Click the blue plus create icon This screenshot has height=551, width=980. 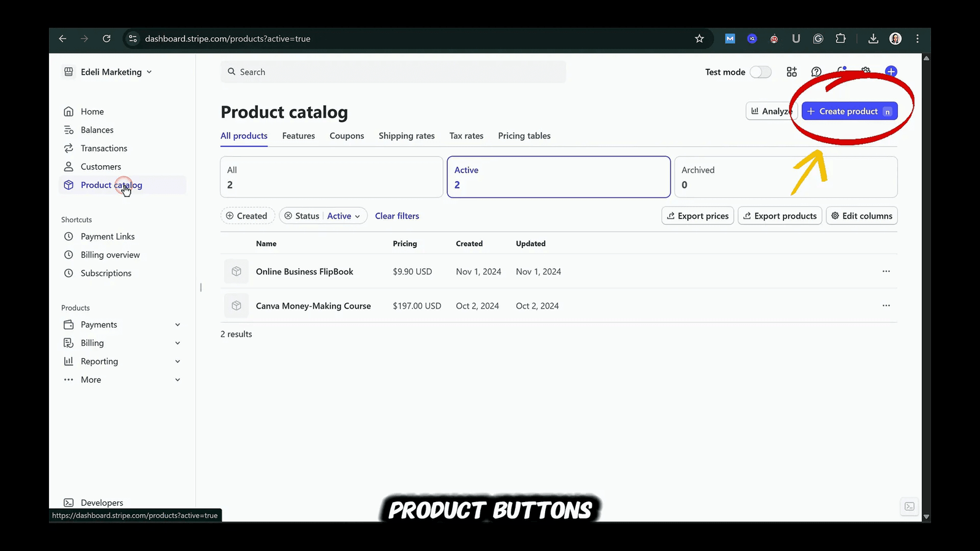click(x=891, y=72)
